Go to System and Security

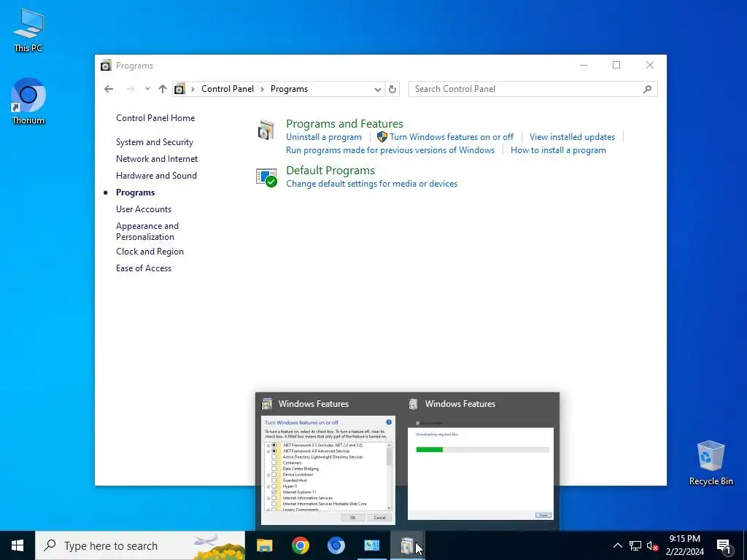point(155,142)
